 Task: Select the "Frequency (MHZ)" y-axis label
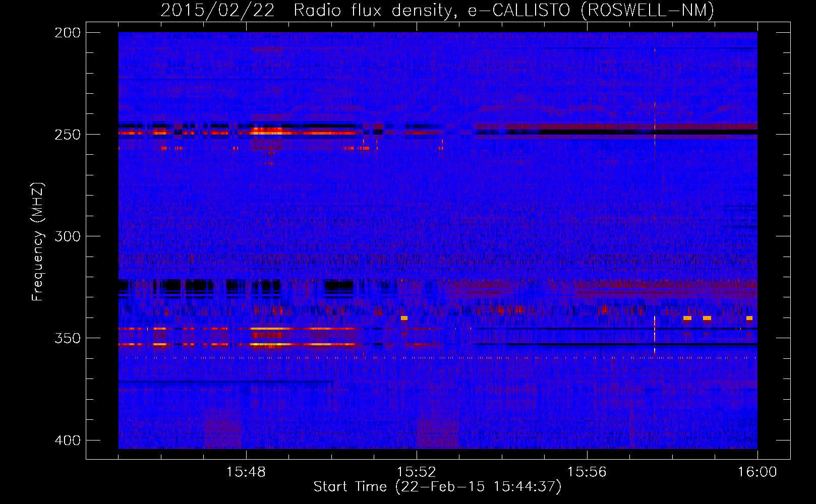click(x=38, y=242)
